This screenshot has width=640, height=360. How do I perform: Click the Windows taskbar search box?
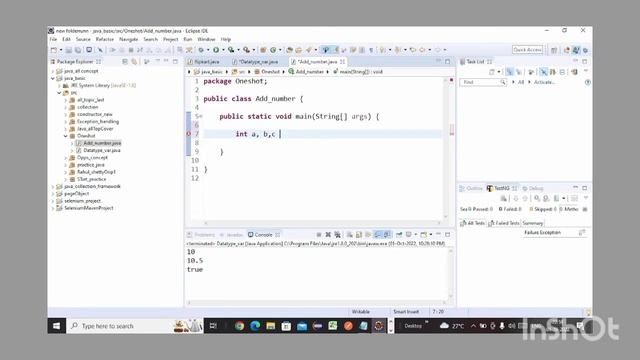click(x=135, y=326)
